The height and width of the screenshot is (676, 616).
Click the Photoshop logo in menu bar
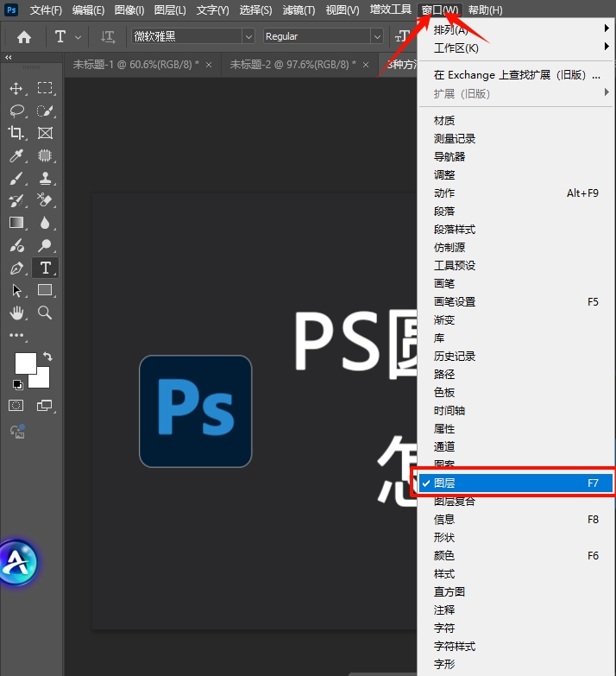pos(11,9)
